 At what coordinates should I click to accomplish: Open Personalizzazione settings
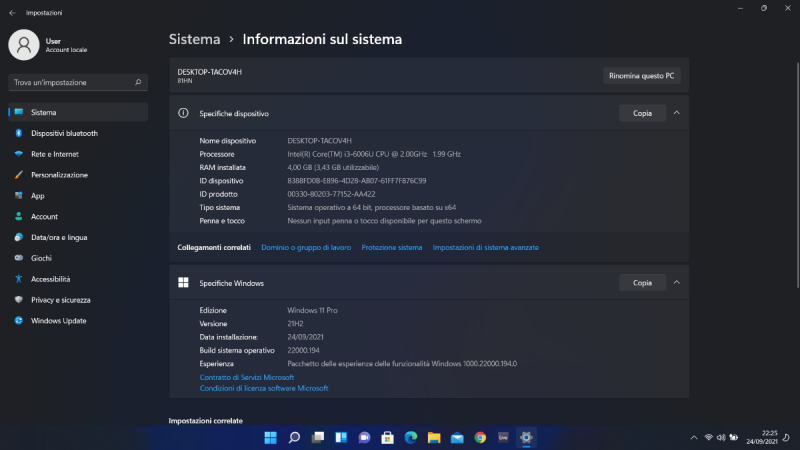coord(78,175)
